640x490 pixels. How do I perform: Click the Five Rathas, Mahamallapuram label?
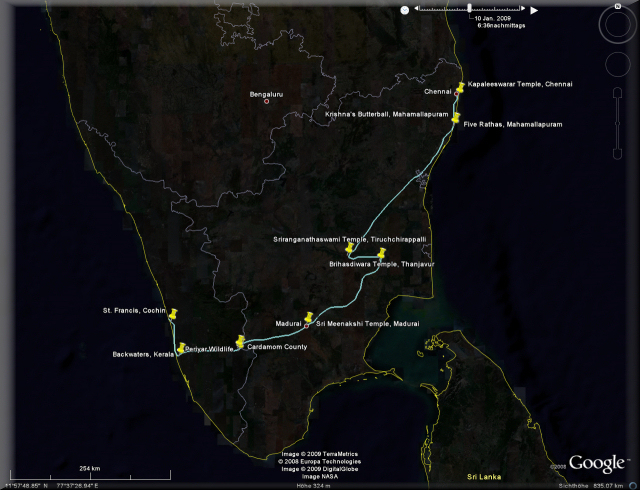(513, 124)
